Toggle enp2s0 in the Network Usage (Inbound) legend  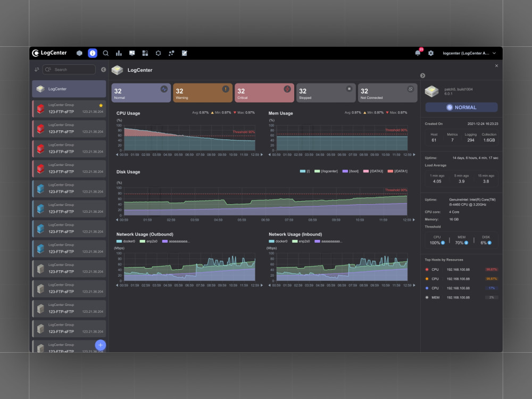click(301, 241)
